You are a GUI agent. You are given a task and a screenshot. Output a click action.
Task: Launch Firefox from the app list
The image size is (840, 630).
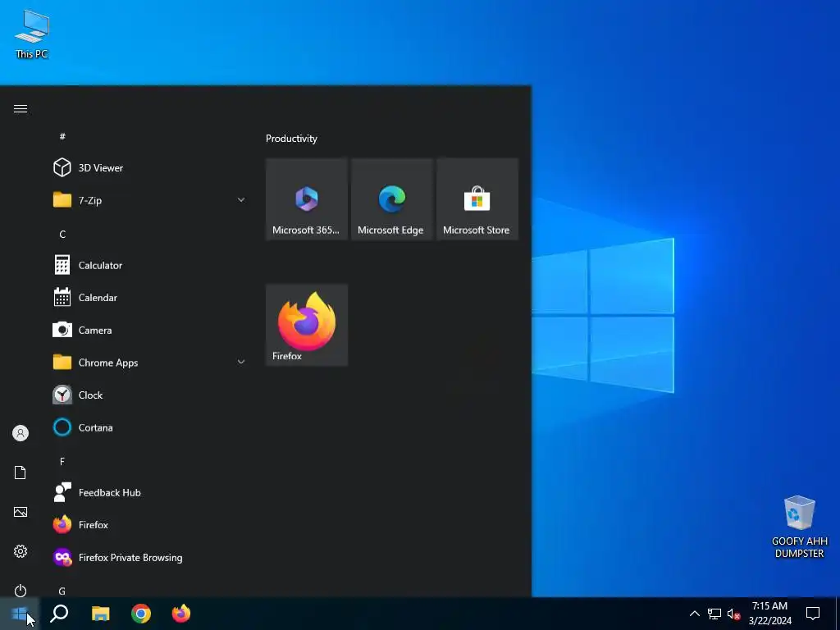point(149,525)
